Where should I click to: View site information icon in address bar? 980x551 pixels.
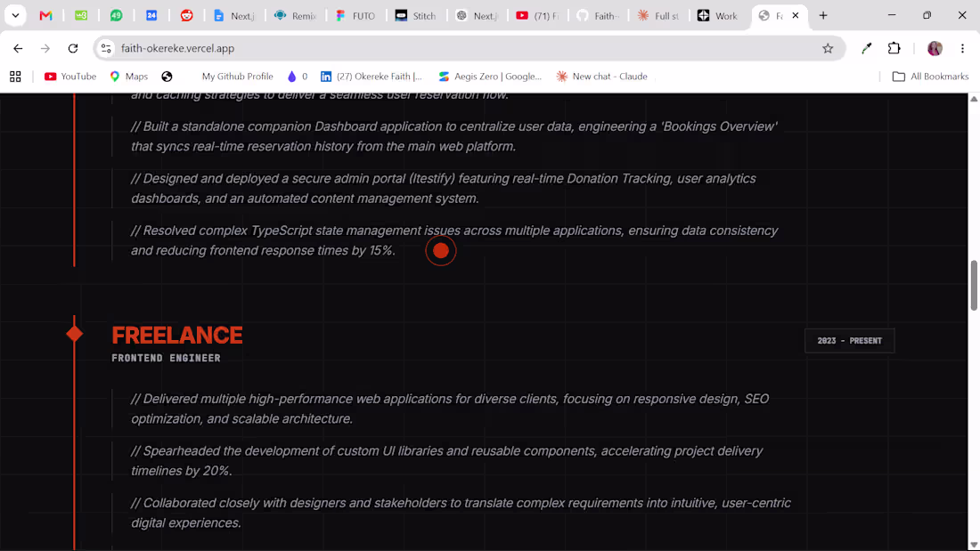click(x=106, y=48)
